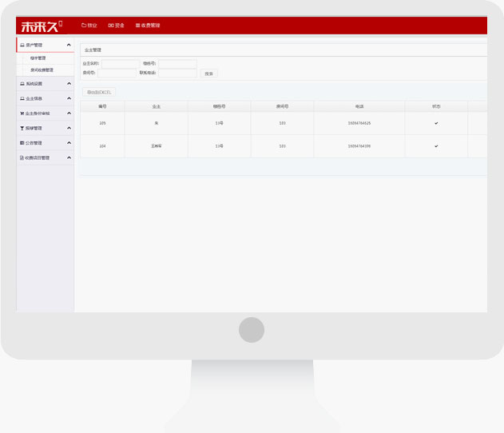
Task: Click the cart icon beside 业主身份审核
Action: 22,113
